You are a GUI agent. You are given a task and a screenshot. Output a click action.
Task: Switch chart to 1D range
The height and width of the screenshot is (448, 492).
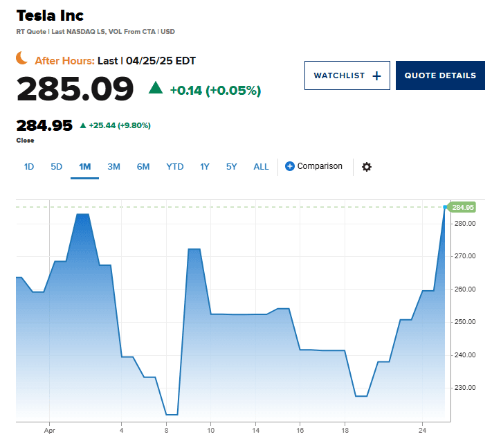click(29, 166)
